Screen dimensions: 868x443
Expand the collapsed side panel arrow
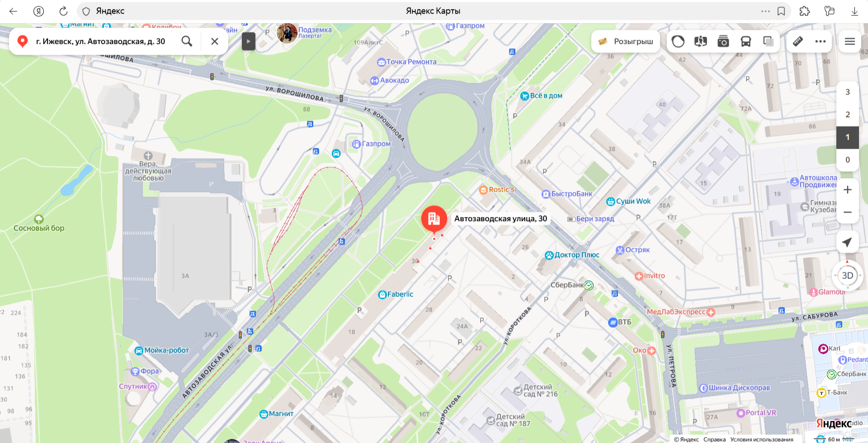pos(248,41)
